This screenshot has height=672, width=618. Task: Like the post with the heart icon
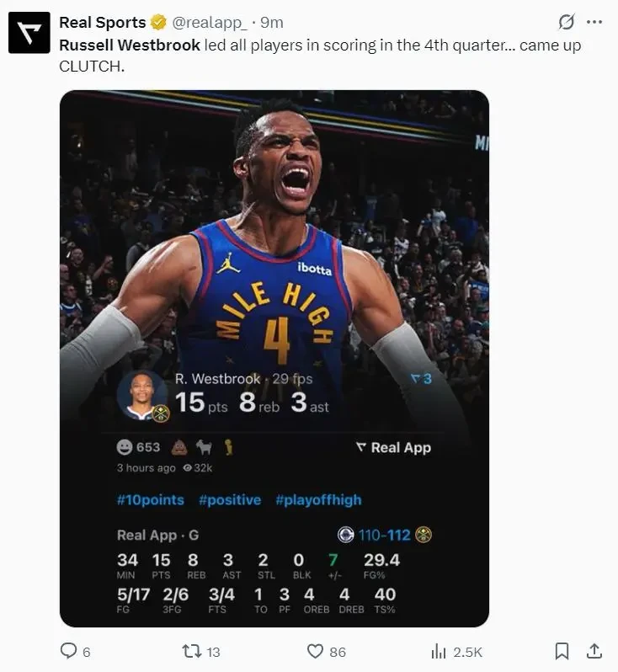[315, 651]
